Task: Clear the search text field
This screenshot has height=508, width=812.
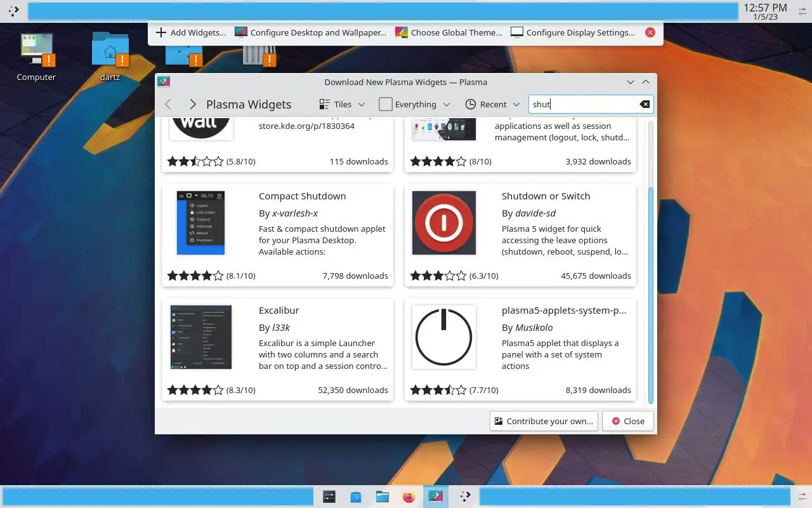Action: tap(645, 104)
